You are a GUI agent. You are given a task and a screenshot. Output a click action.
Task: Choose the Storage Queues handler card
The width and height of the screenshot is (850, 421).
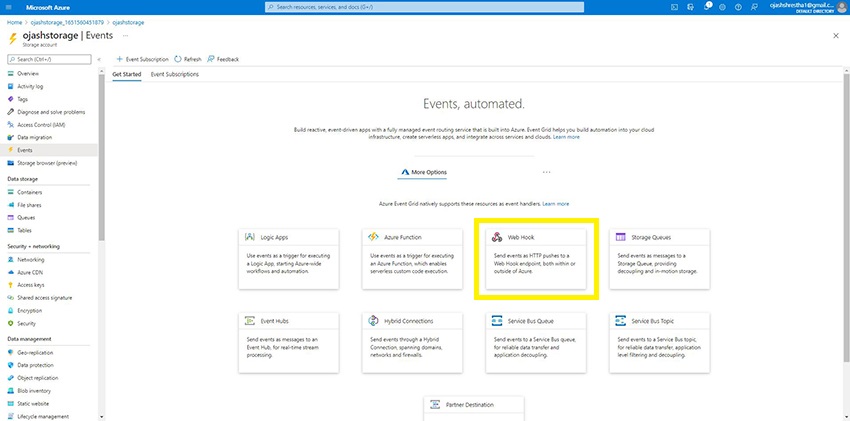[x=659, y=258]
